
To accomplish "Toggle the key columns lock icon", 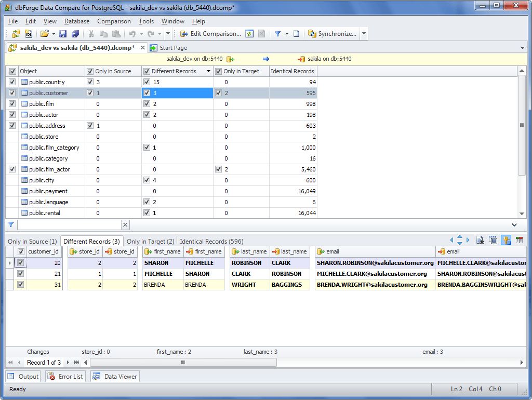I will click(506, 240).
